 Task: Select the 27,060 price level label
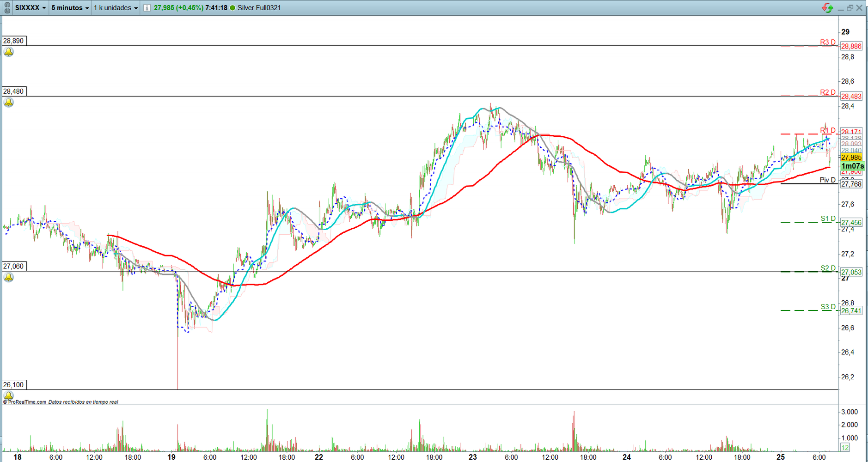click(14, 266)
